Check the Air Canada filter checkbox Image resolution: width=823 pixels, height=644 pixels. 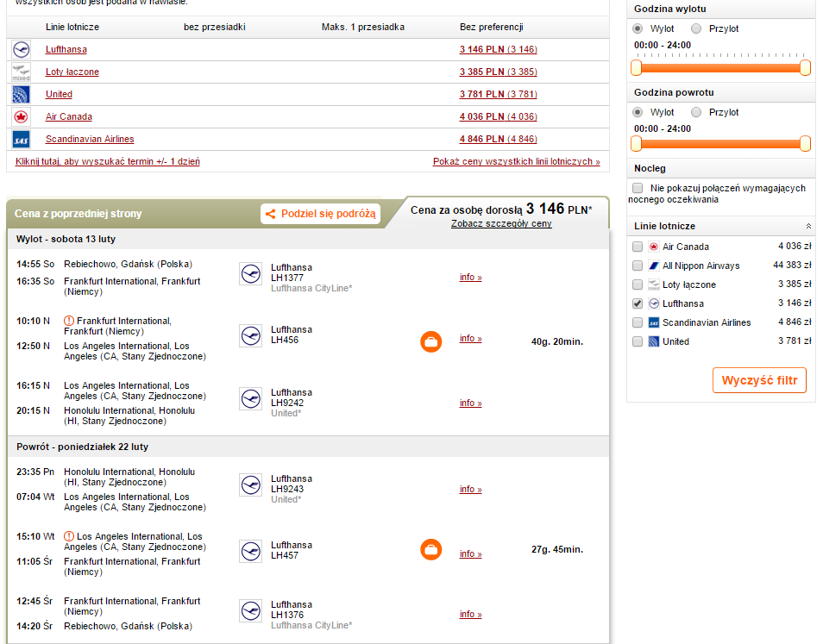coord(638,247)
